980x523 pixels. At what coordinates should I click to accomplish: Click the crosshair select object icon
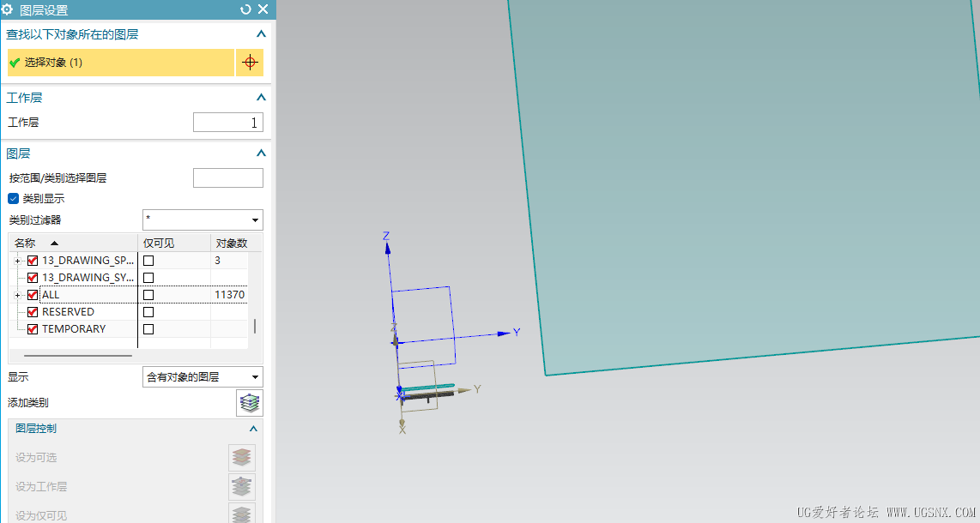tap(250, 63)
